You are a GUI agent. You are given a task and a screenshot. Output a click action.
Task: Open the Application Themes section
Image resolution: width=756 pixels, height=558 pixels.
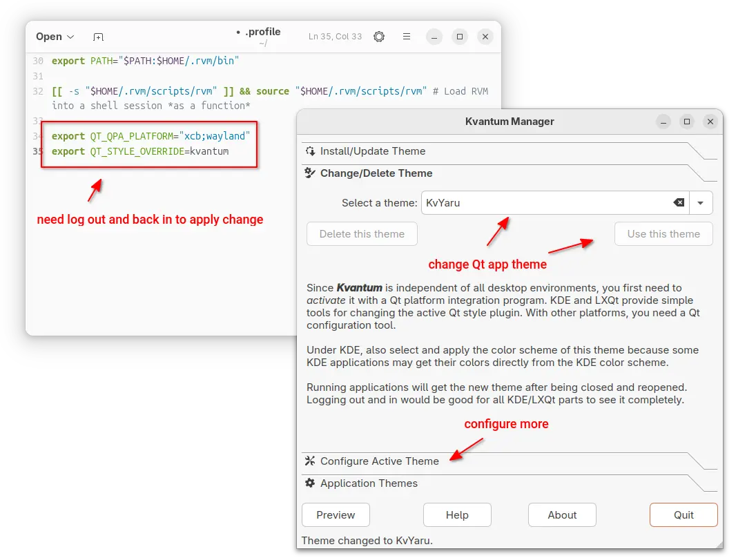click(369, 483)
